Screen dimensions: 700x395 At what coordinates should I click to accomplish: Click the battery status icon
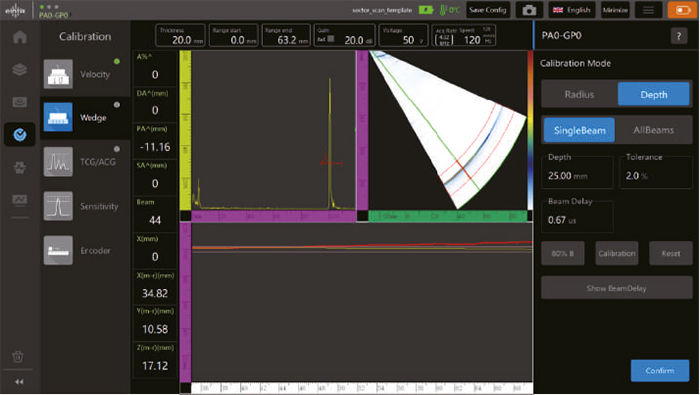(426, 9)
